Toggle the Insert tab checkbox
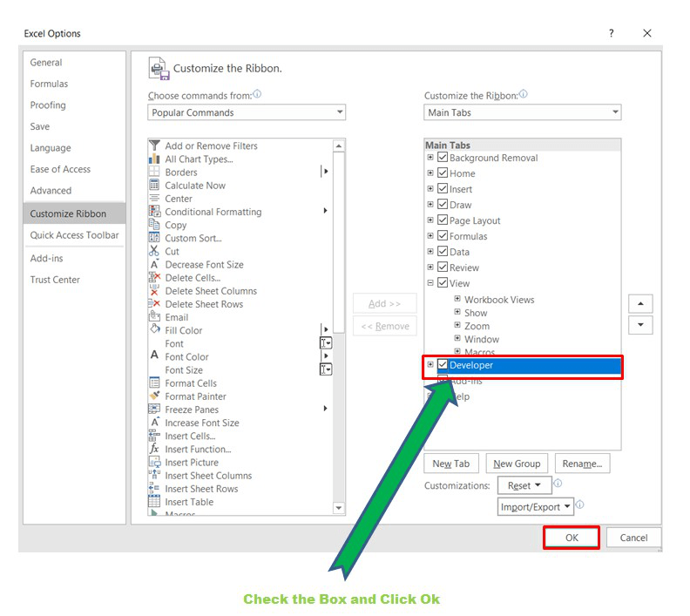Screen dimensions: 690x616 pyautogui.click(x=443, y=189)
